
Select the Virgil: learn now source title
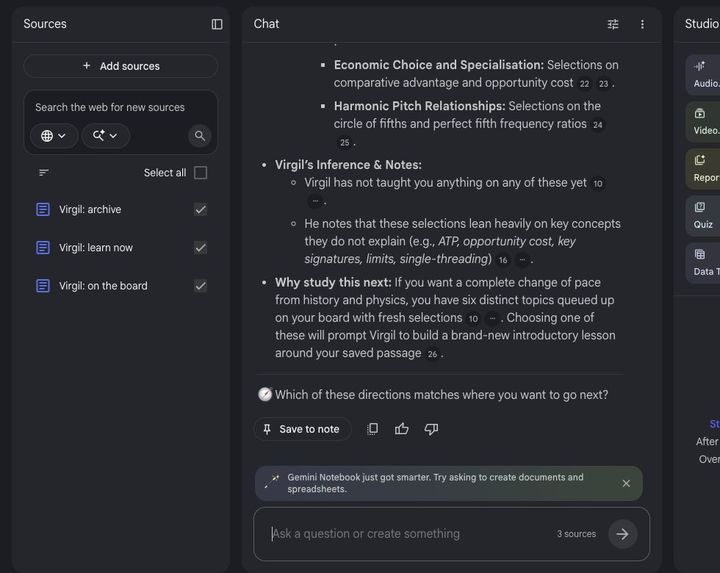[x=96, y=247]
